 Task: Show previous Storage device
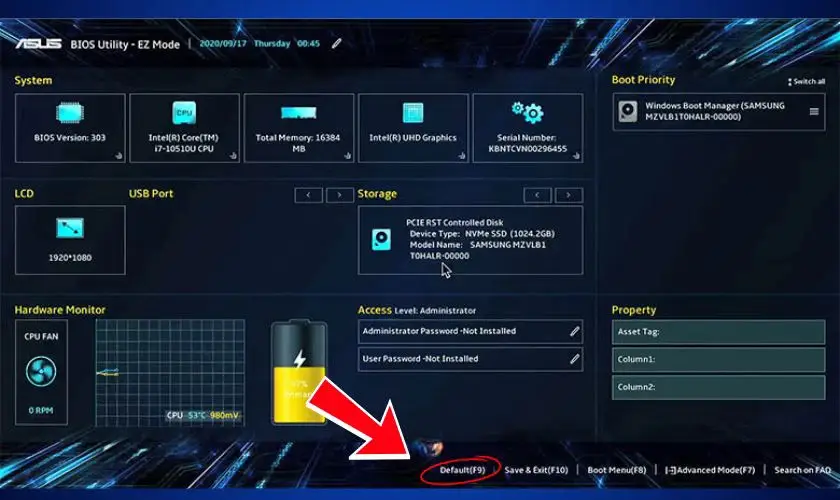pyautogui.click(x=537, y=195)
